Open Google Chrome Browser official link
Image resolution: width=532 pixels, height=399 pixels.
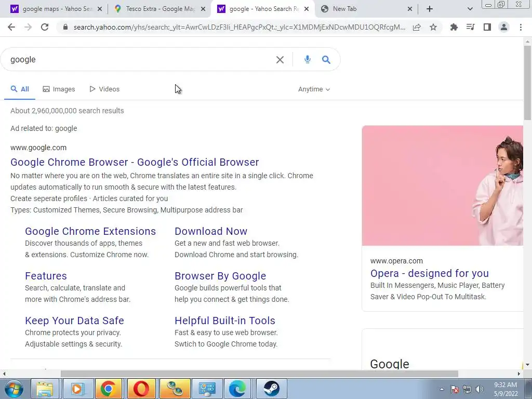(135, 162)
